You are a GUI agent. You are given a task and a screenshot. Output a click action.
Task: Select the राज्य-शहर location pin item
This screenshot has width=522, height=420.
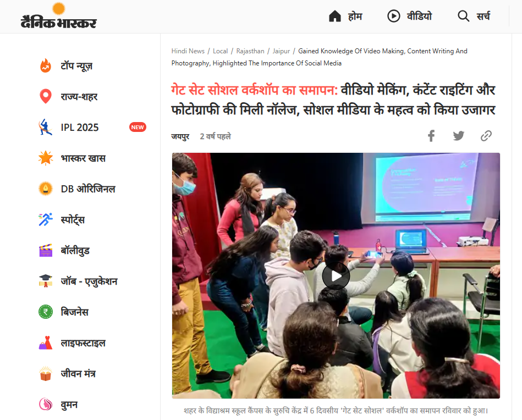coord(46,97)
